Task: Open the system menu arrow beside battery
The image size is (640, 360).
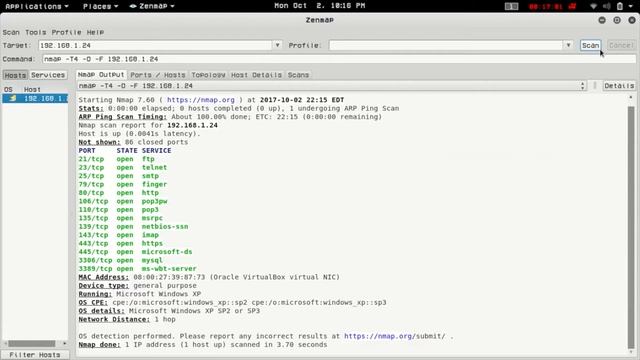Action: click(x=632, y=6)
